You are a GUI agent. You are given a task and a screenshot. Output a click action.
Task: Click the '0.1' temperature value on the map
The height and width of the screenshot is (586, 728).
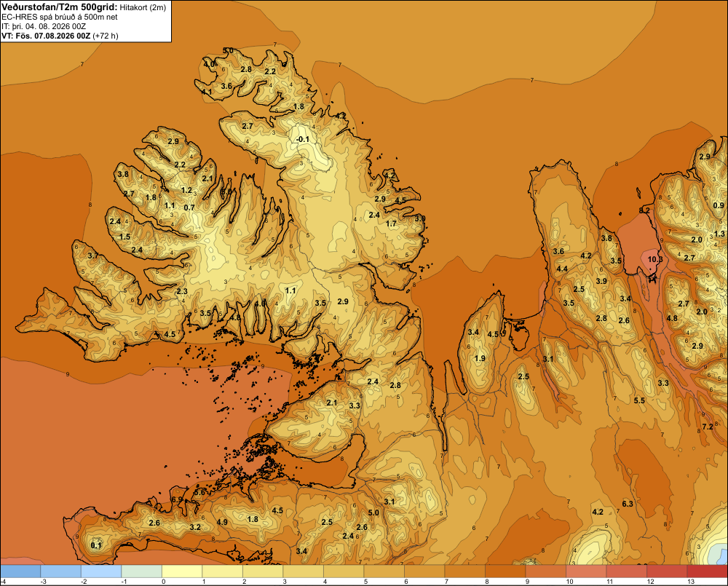pos(96,545)
